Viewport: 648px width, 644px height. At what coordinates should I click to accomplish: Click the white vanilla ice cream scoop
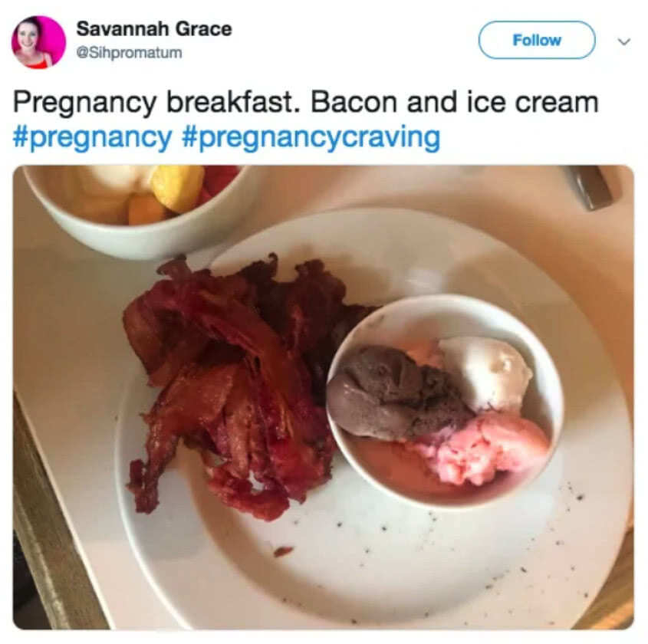point(485,372)
